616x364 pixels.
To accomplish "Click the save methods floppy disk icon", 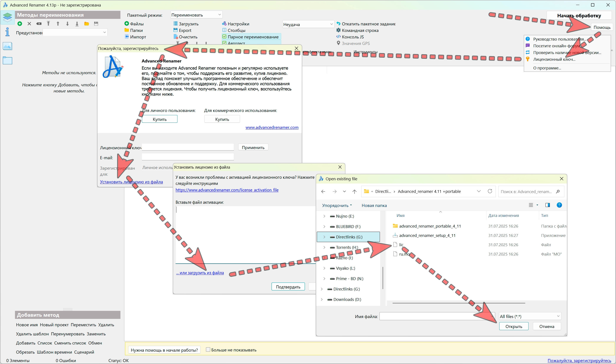I will pos(96,24).
